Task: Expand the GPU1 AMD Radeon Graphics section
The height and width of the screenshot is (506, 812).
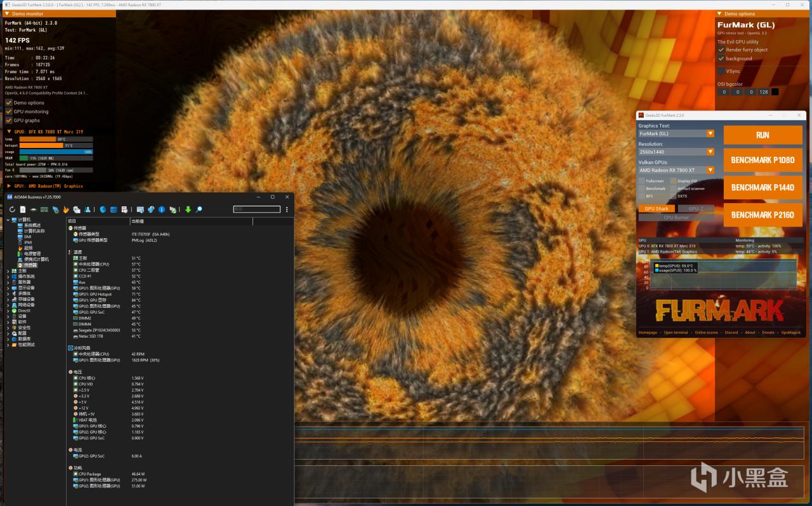Action: coord(9,186)
